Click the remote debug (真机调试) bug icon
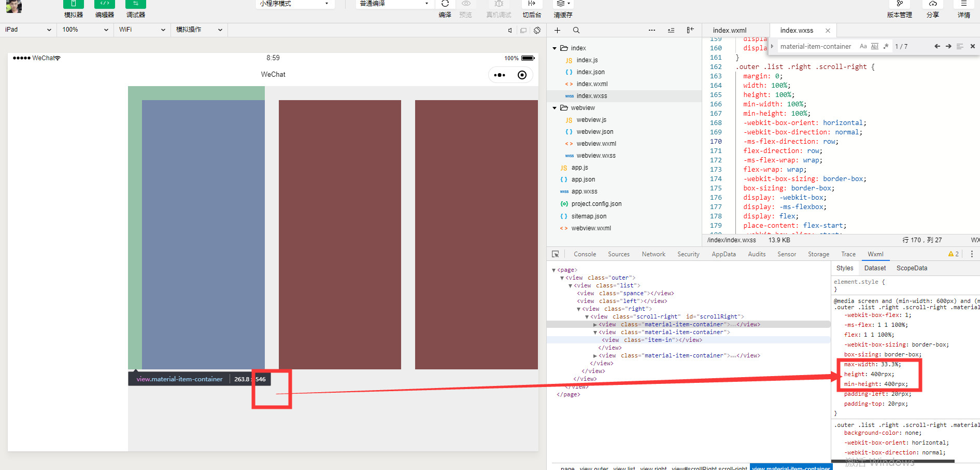 pos(499,4)
